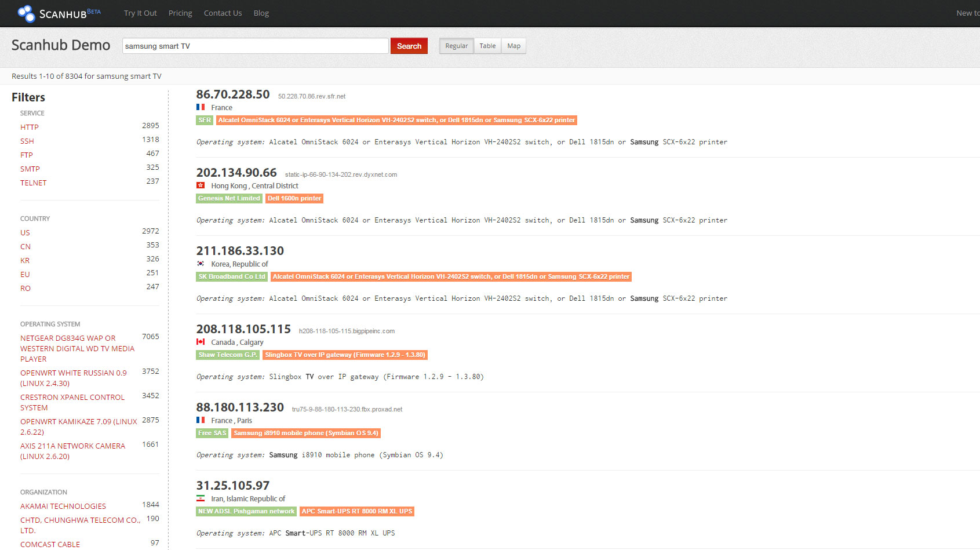Click the Scanhub logo icon
Viewport: 980px width, 550px height.
click(26, 13)
